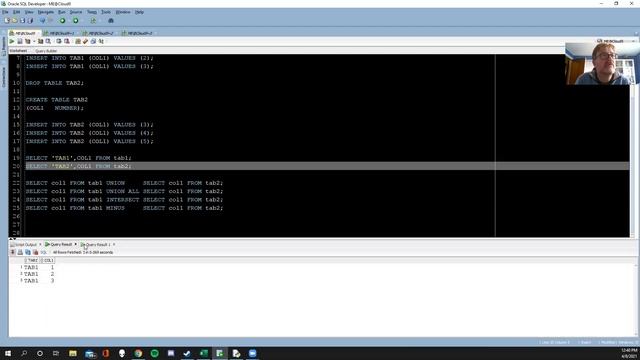Click the green Forward navigation icon
This screenshot has width=640, height=360.
(x=76, y=21)
